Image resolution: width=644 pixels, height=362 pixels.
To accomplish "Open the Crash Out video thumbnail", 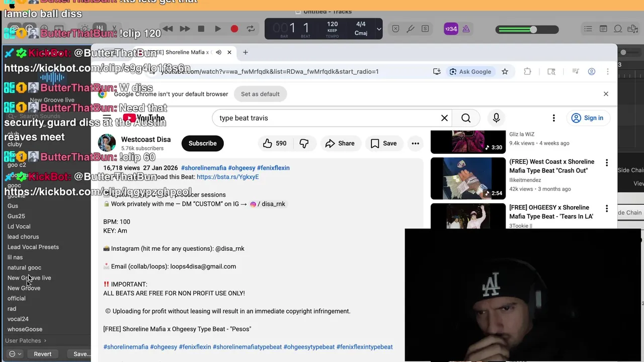I will pyautogui.click(x=468, y=178).
